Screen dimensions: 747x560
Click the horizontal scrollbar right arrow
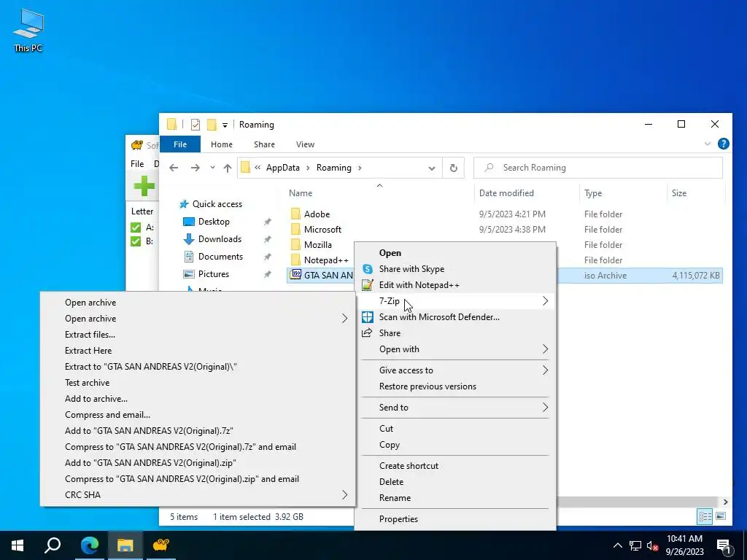(x=725, y=502)
